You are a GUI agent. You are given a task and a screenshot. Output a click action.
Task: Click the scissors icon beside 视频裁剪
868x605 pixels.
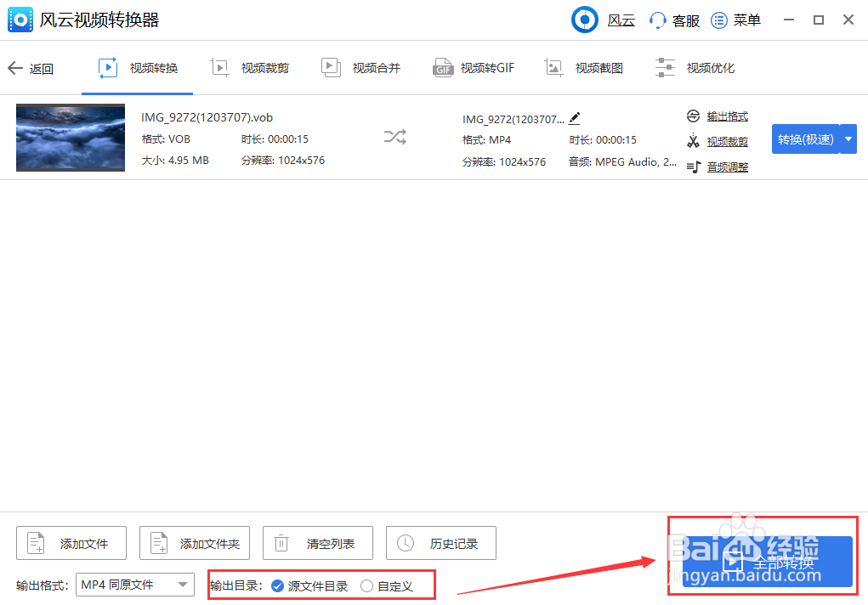pyautogui.click(x=693, y=140)
